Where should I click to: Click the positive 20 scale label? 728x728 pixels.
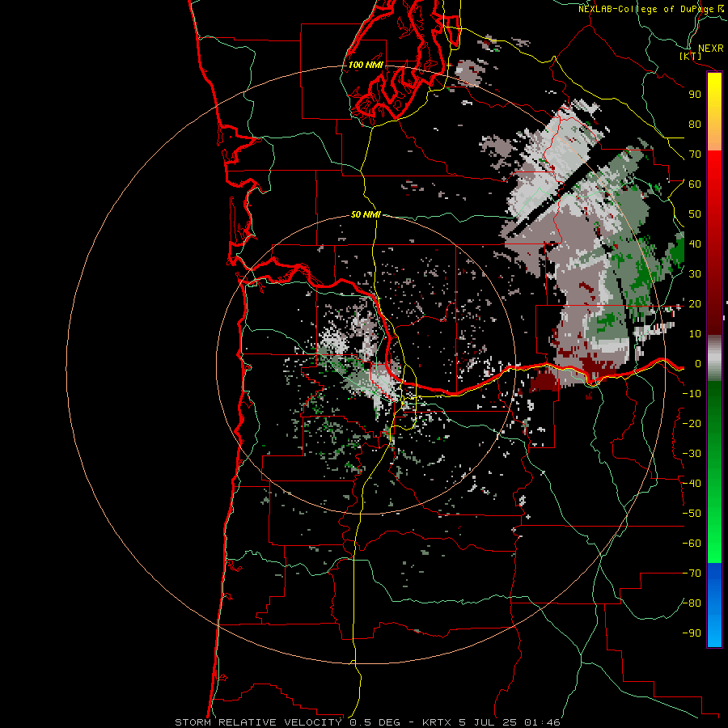tap(695, 303)
